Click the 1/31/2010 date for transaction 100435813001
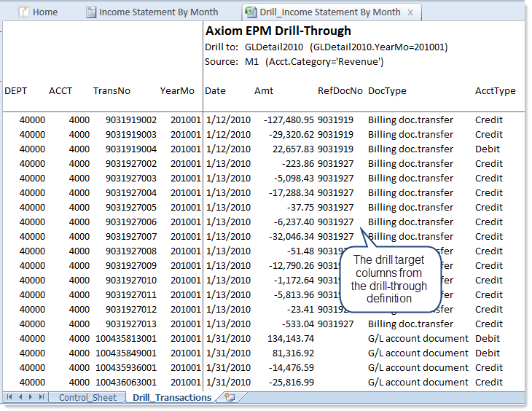 click(x=228, y=339)
